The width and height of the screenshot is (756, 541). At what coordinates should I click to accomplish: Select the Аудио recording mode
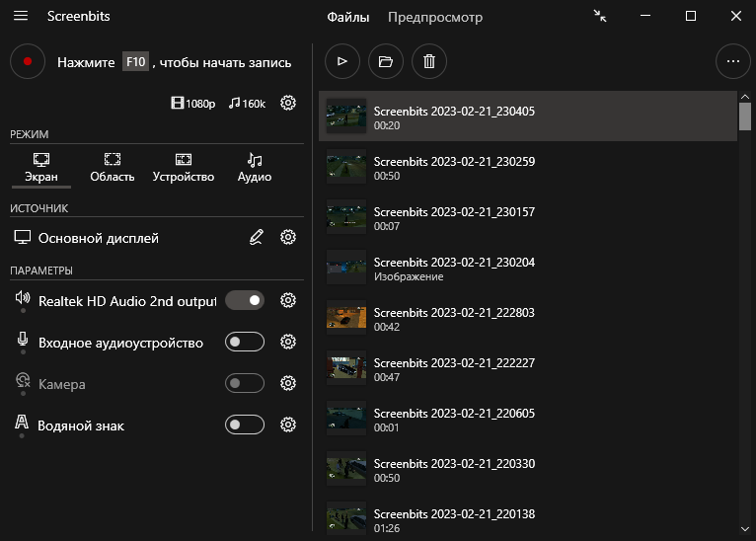pyautogui.click(x=255, y=167)
